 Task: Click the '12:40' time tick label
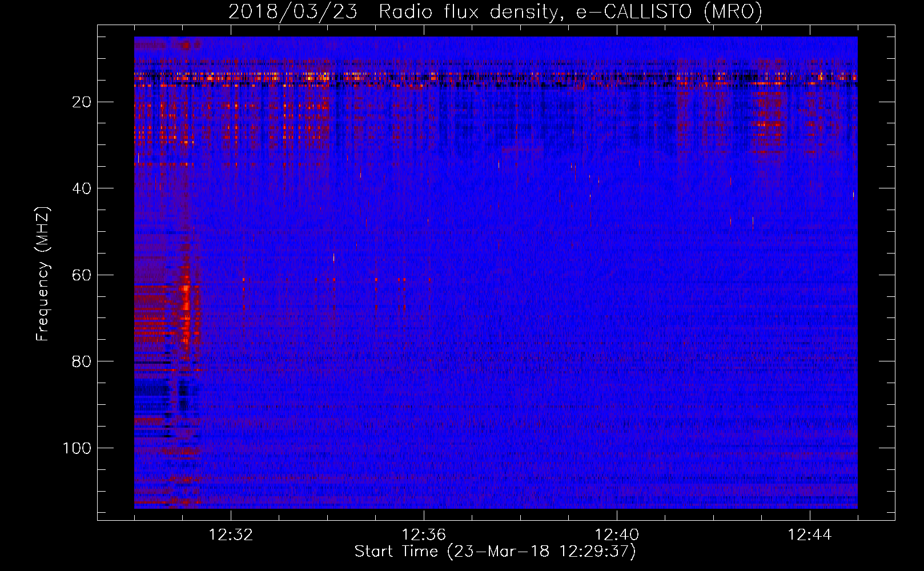[617, 535]
